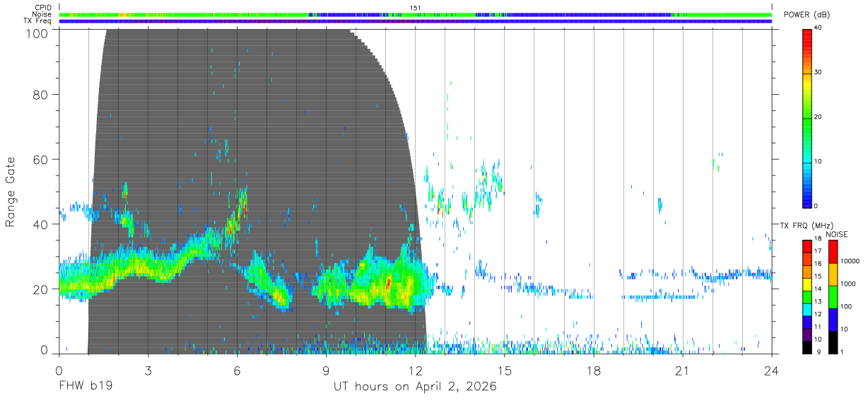Click the 1000 label on the noise legend
The height and width of the screenshot is (401, 868).
(848, 284)
